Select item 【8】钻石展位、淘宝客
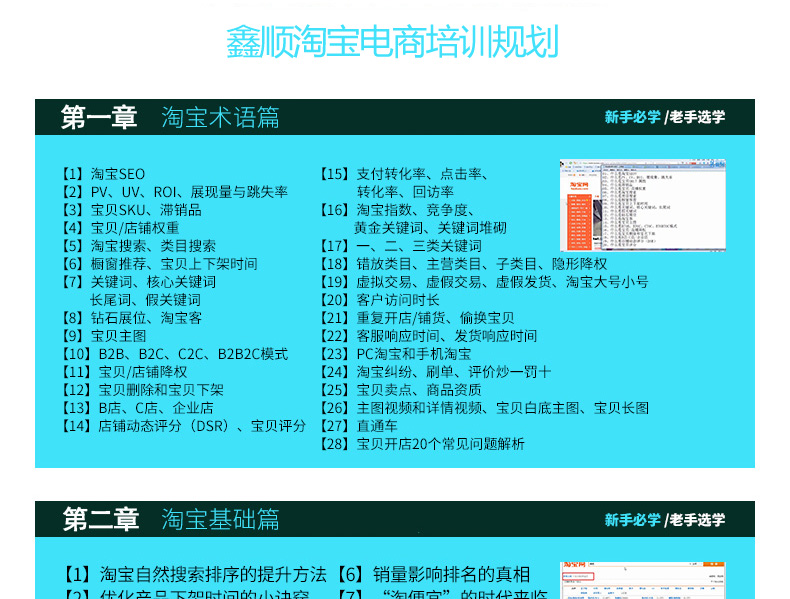 click(x=131, y=318)
